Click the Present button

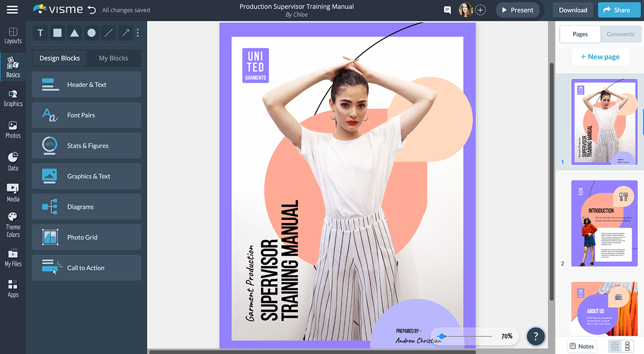click(x=517, y=10)
